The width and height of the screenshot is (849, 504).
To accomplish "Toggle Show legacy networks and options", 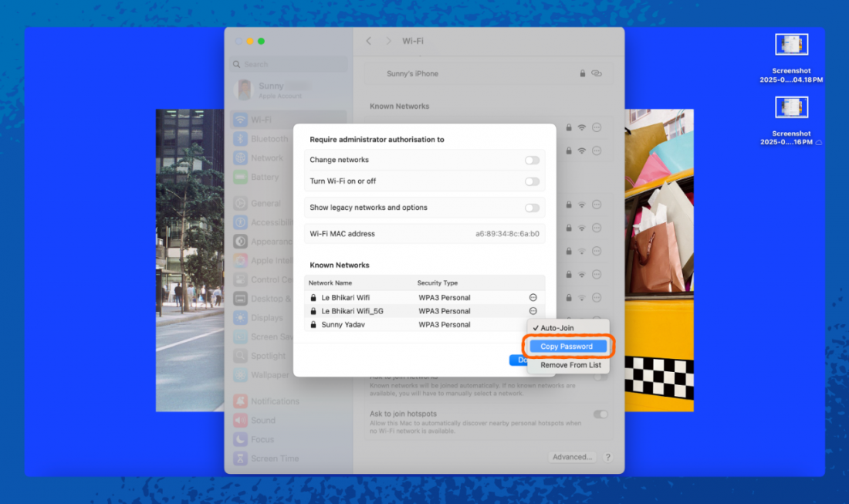I will click(532, 208).
